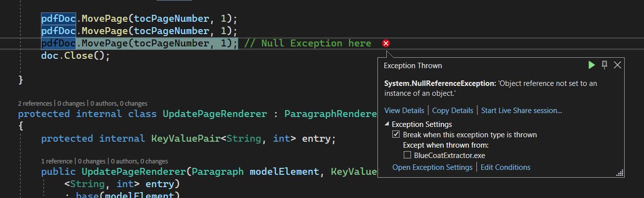The image size is (644, 198).
Task: Click the Null Exception here comment
Action: coord(308,43)
